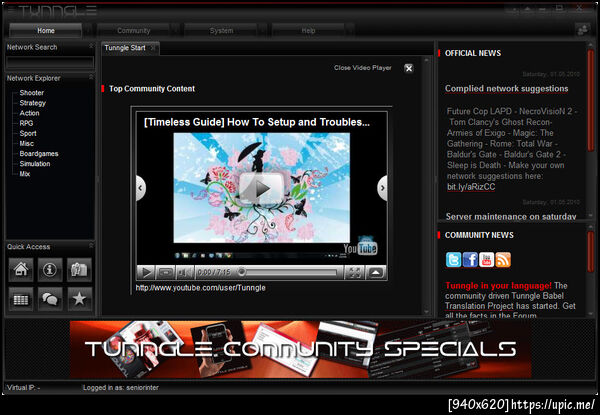Open Complied network suggestions headline
Image resolution: width=600 pixels, height=415 pixels.
tap(507, 89)
